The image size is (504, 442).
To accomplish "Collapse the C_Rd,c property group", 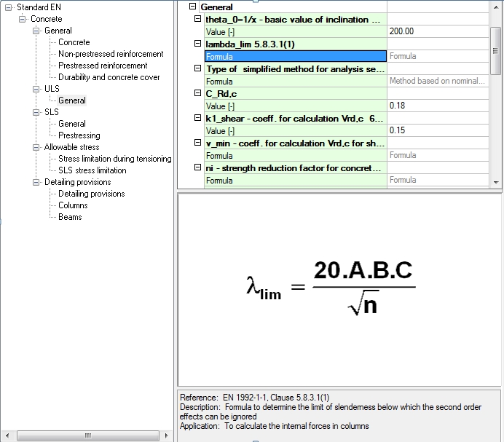I will [x=197, y=93].
